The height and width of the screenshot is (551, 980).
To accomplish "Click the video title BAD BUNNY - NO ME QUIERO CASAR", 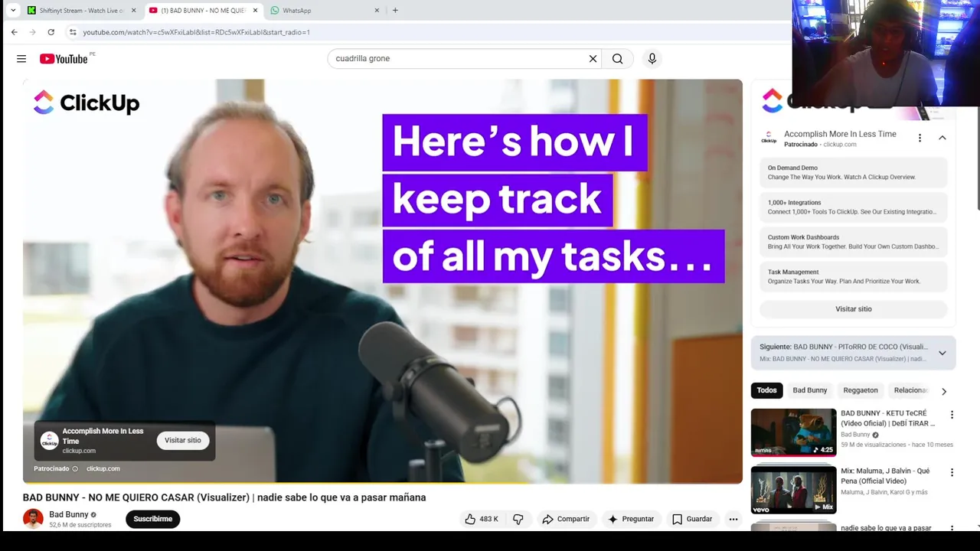I will (224, 497).
